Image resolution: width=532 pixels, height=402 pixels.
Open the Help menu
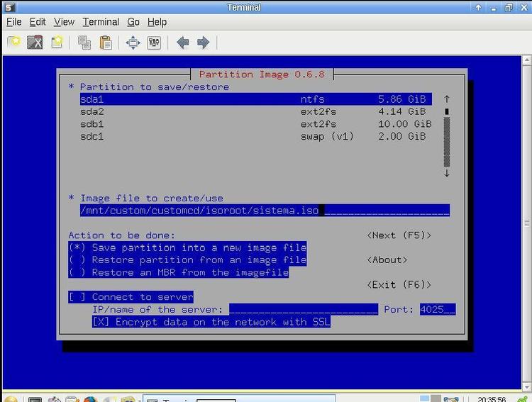click(157, 22)
